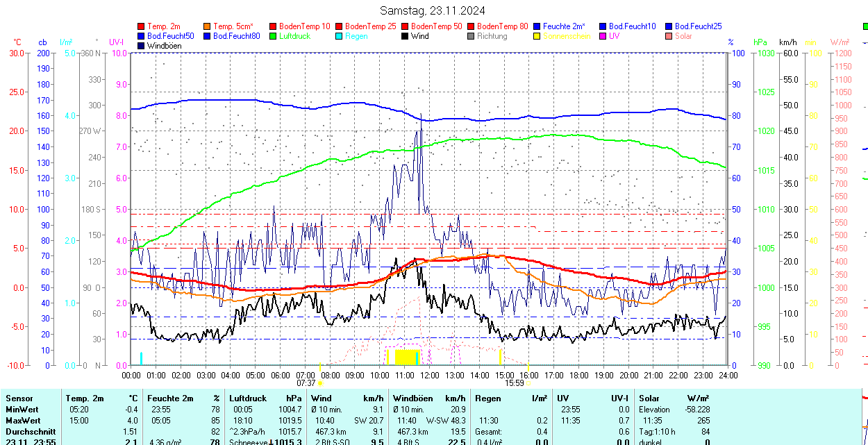This screenshot has width=868, height=445.
Task: Click the 07:37 sunrise time marker
Action: click(306, 383)
